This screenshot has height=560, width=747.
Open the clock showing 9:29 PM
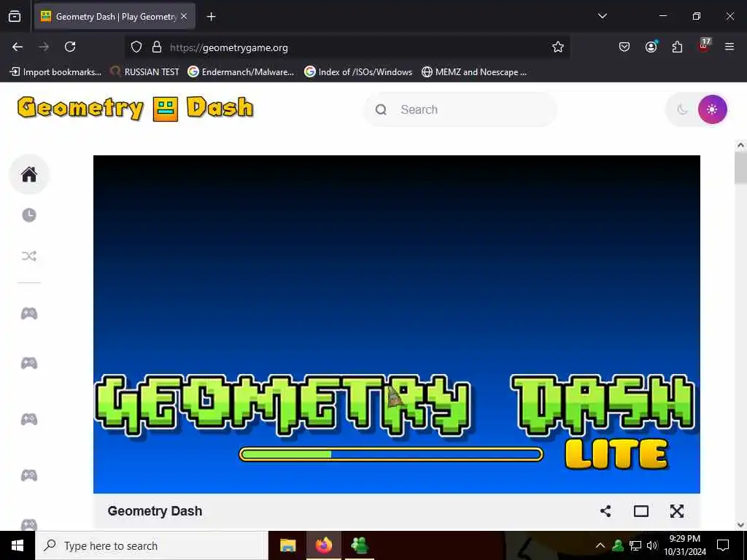[x=685, y=545]
